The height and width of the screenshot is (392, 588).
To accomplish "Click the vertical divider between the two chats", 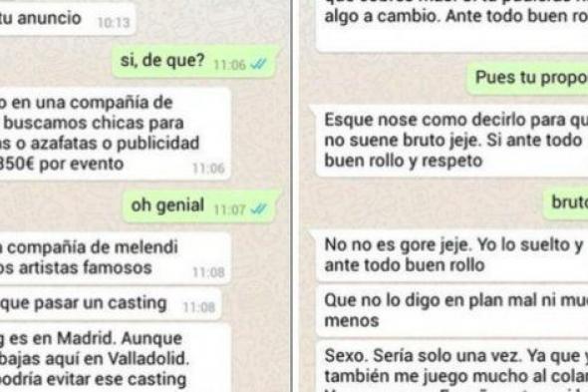I will click(292, 196).
